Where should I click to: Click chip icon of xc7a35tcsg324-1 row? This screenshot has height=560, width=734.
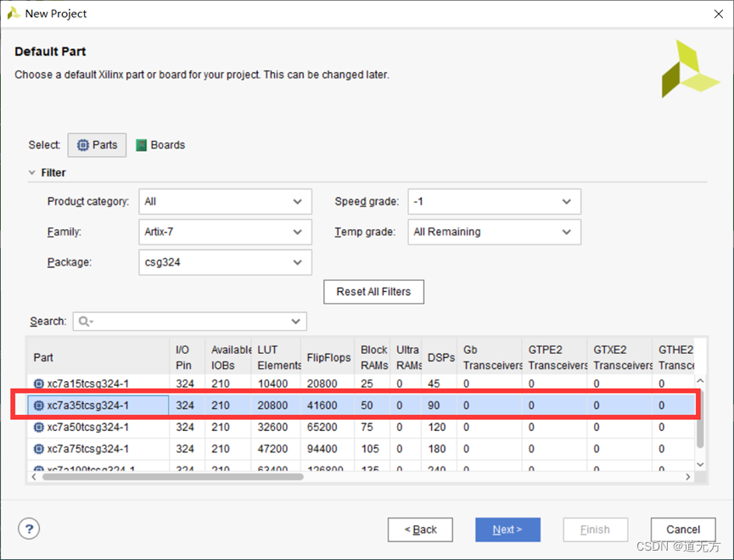(39, 405)
